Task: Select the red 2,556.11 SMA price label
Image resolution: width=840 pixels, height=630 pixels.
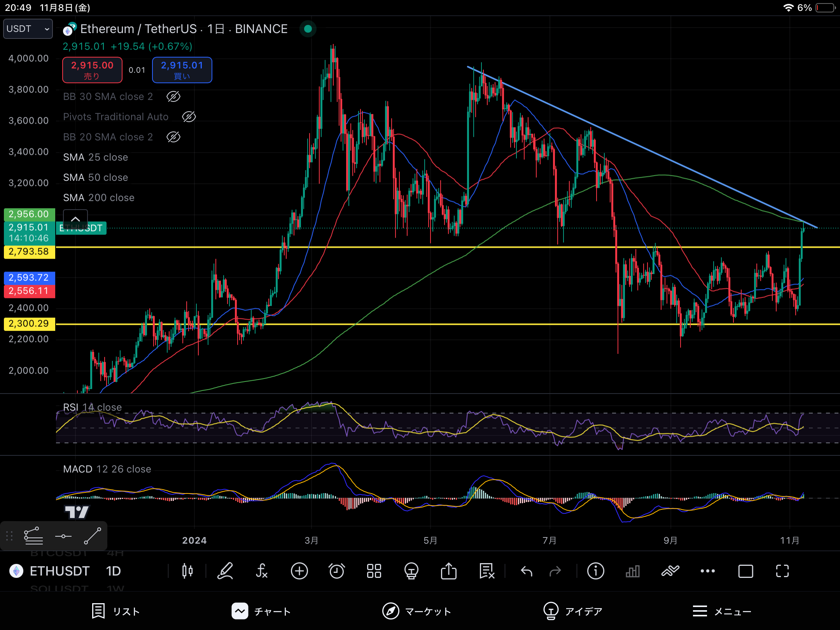Action: [29, 291]
